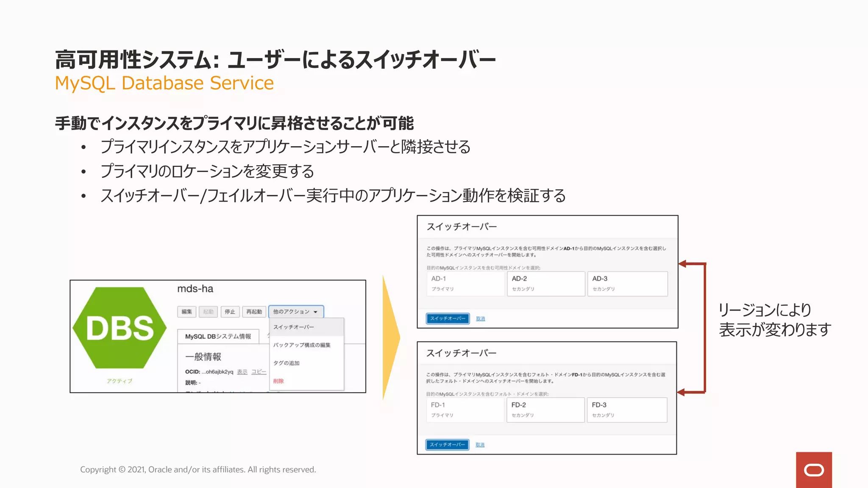The image size is (868, 488).
Task: Select the FD-2 セカンダリ option
Action: click(x=545, y=410)
